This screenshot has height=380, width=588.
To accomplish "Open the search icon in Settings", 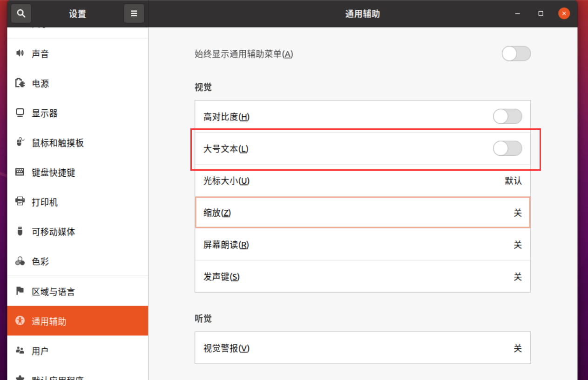I will point(21,13).
